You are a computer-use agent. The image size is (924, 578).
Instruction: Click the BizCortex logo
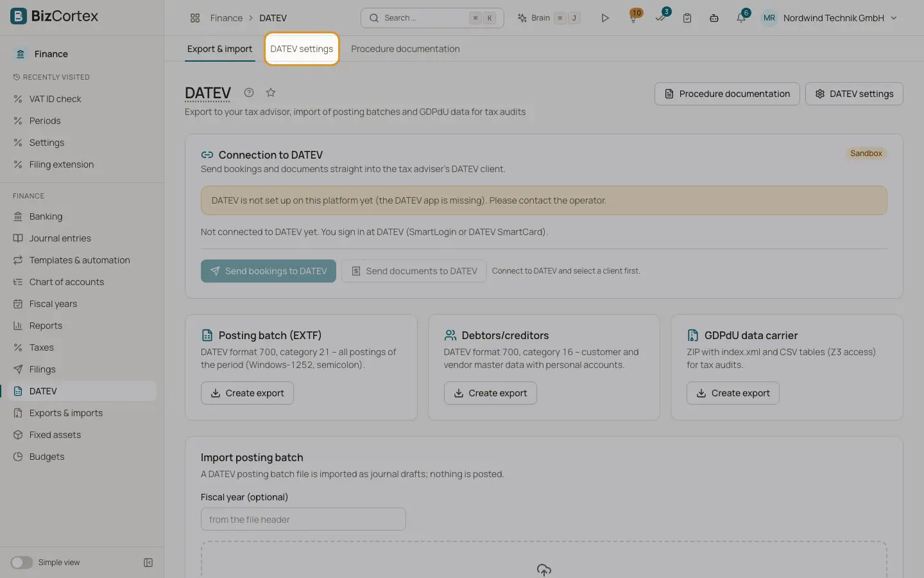tap(55, 16)
